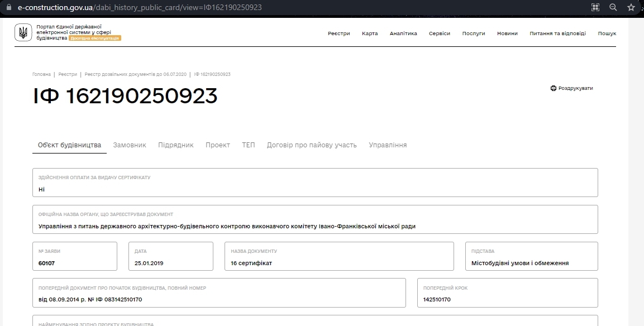
Task: Open Реєстр дозвільних документів breadcrumb
Action: click(x=136, y=74)
